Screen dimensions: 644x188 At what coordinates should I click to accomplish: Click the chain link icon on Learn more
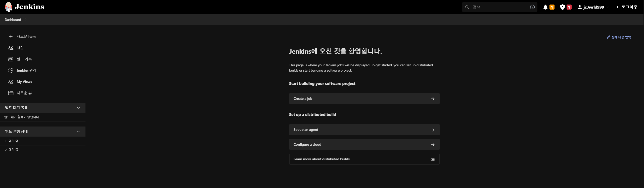(x=433, y=160)
